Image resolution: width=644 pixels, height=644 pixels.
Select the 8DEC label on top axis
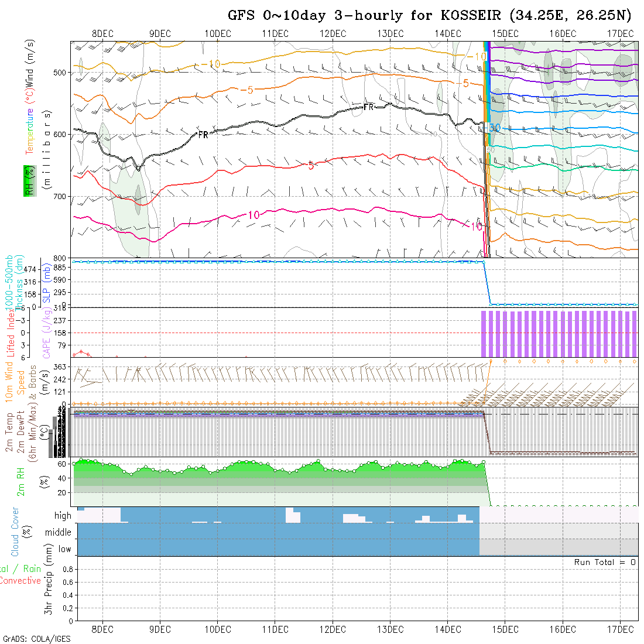[x=102, y=33]
